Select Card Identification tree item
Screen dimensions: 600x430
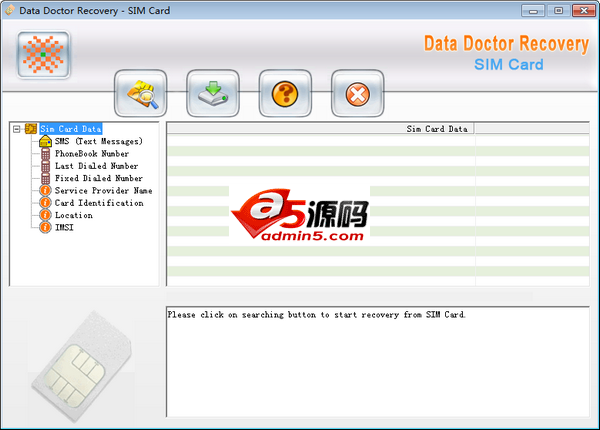coord(99,203)
